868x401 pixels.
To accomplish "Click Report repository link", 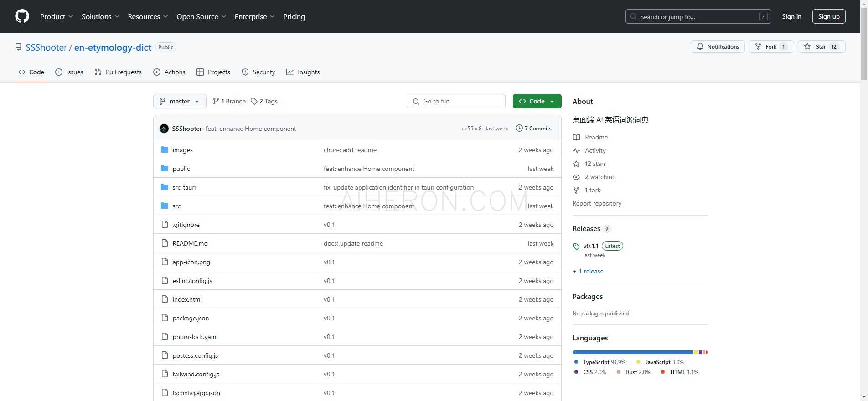I will coord(597,203).
